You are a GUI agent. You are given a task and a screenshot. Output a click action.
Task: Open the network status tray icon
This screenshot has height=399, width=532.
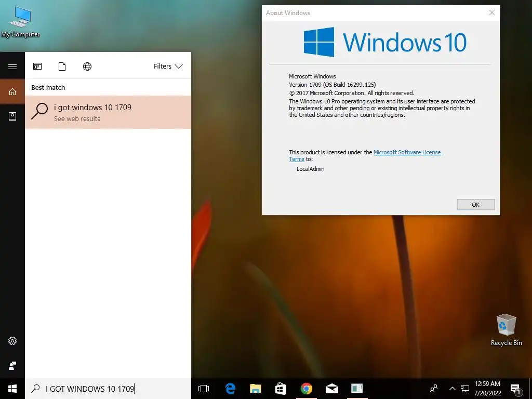click(x=465, y=389)
